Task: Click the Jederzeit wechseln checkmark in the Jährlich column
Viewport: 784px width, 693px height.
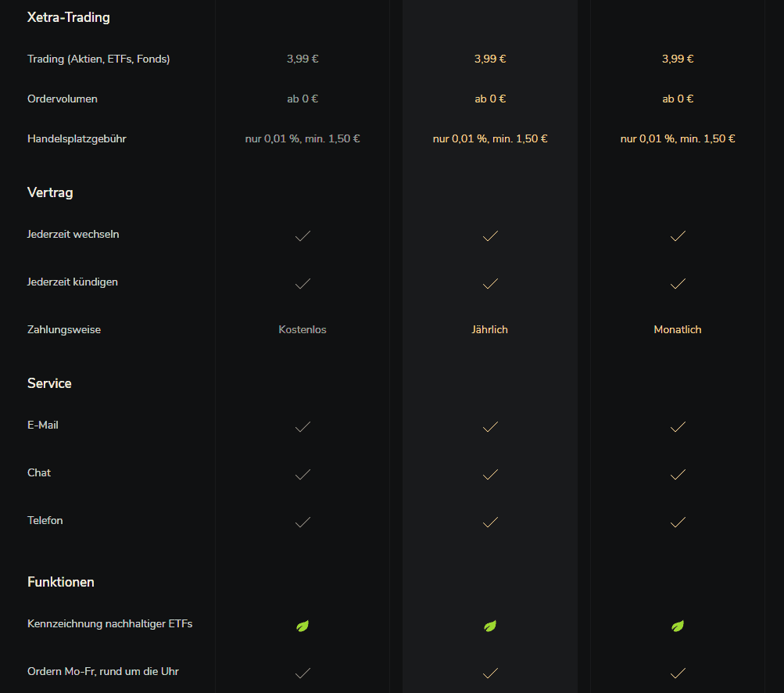Action: tap(490, 236)
